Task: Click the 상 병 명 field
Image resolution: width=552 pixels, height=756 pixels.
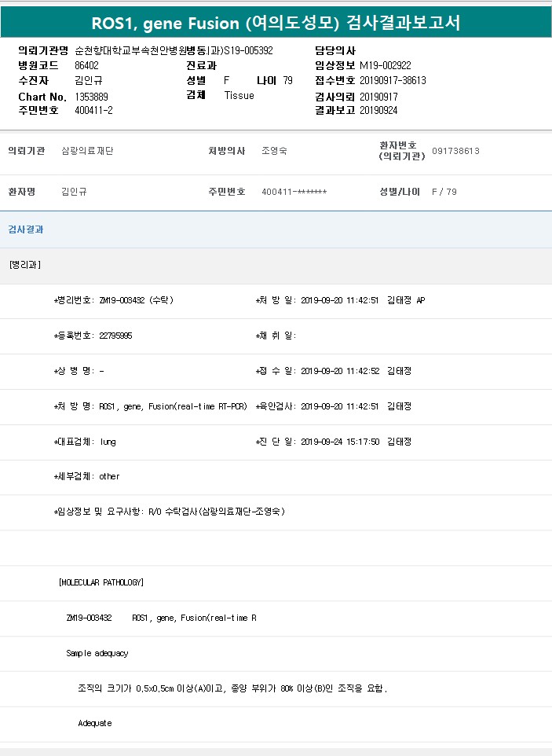Action: [x=79, y=371]
